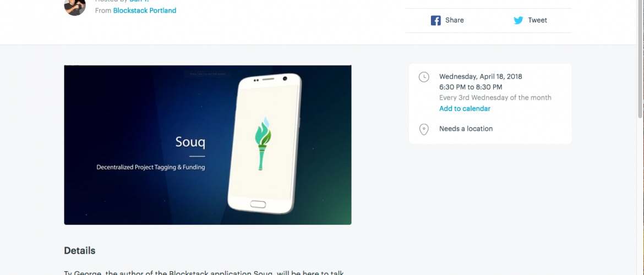Click the clock icon beside event date
The width and height of the screenshot is (644, 275).
click(423, 77)
